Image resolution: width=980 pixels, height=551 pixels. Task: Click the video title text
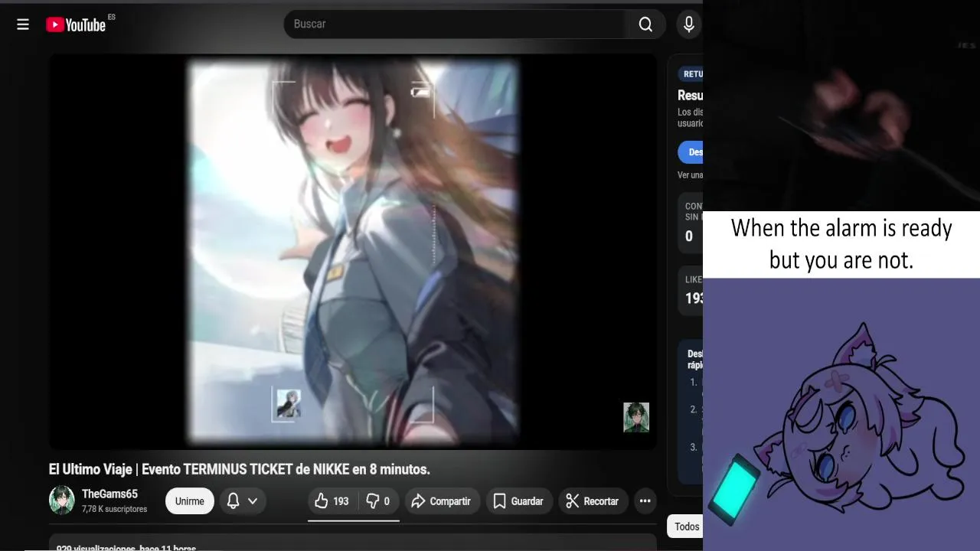click(240, 469)
